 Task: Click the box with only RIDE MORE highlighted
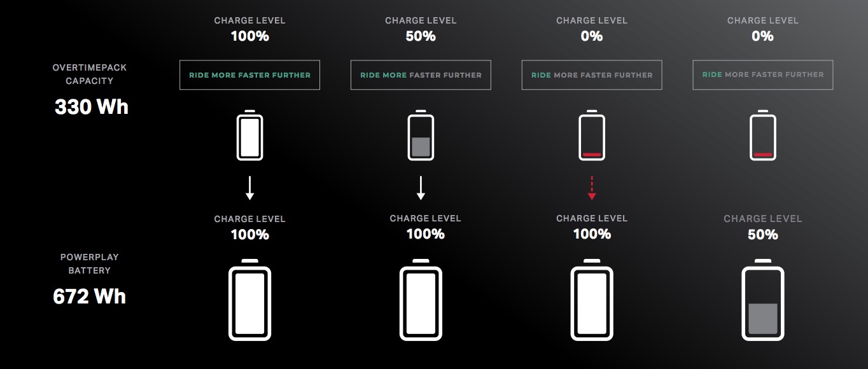pyautogui.click(x=421, y=75)
